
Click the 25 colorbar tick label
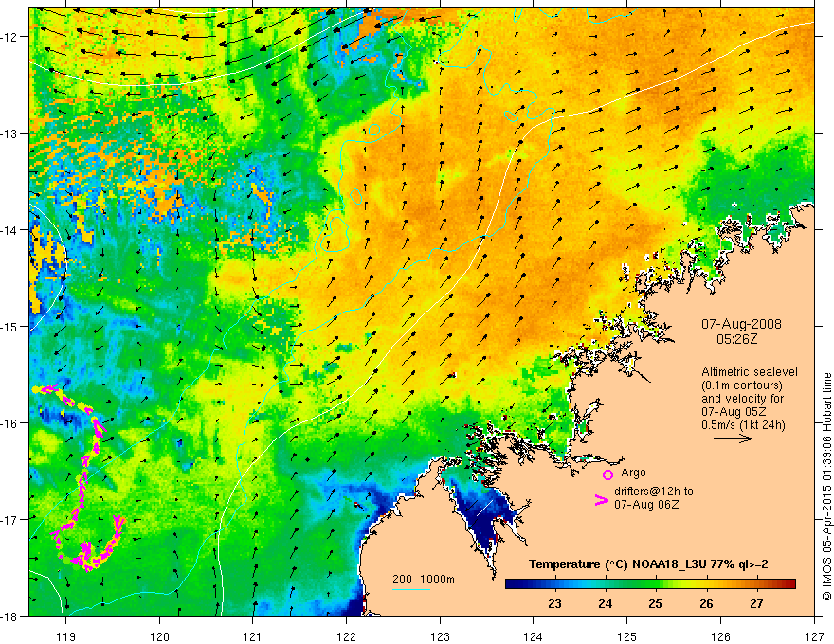[x=655, y=603]
